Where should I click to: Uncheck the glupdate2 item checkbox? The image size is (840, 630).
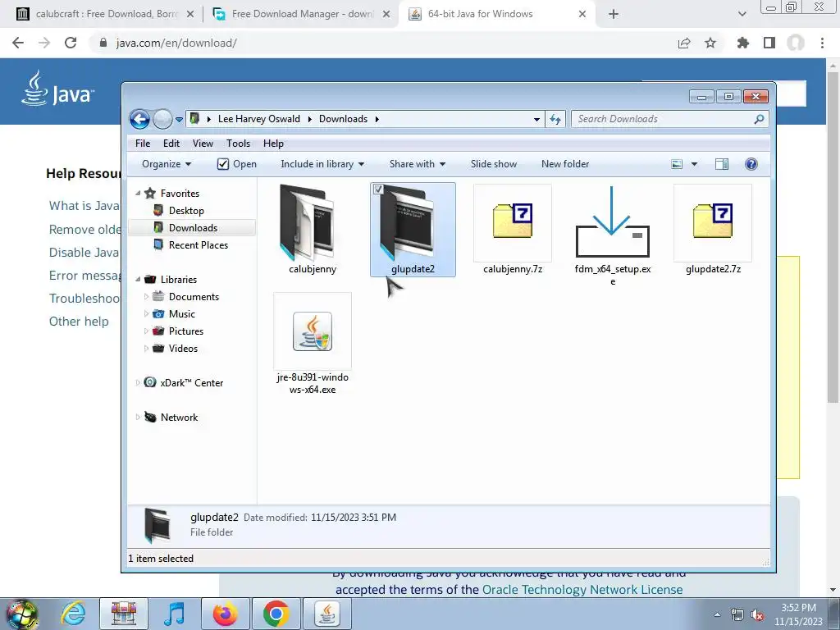[x=378, y=189]
